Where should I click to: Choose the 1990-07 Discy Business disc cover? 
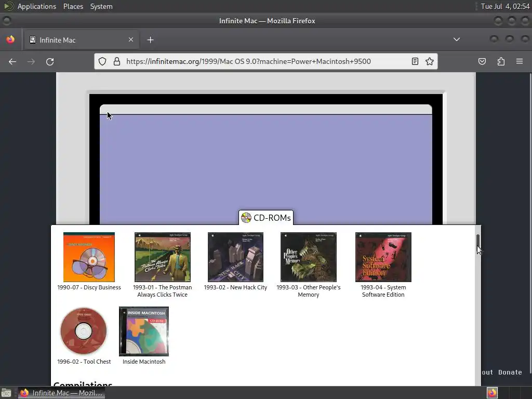pos(89,257)
